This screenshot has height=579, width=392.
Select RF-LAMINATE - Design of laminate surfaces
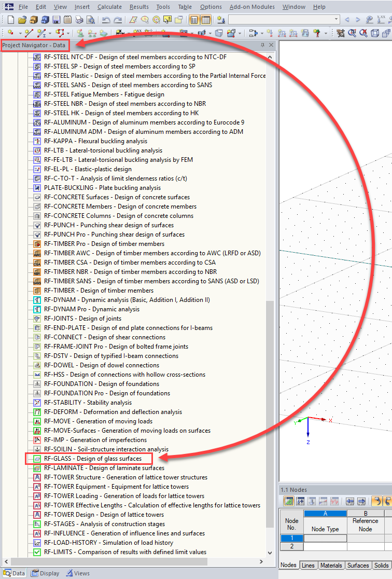[104, 468]
